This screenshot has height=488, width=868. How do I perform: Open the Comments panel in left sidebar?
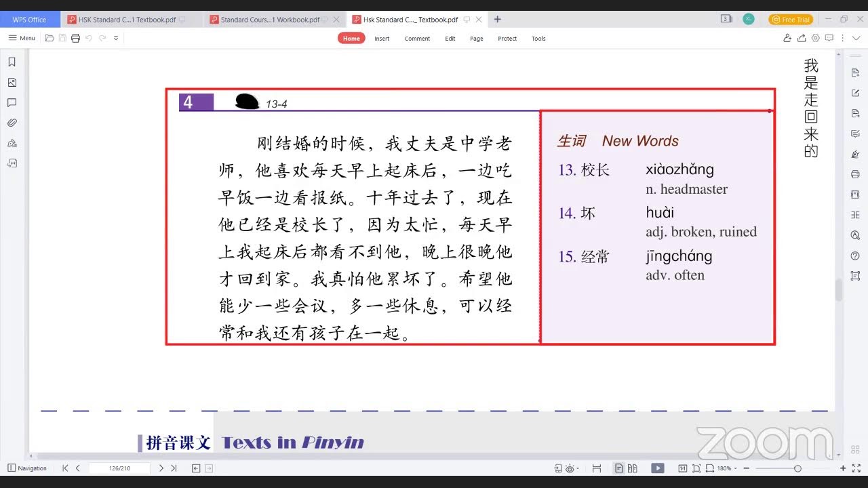pyautogui.click(x=12, y=102)
